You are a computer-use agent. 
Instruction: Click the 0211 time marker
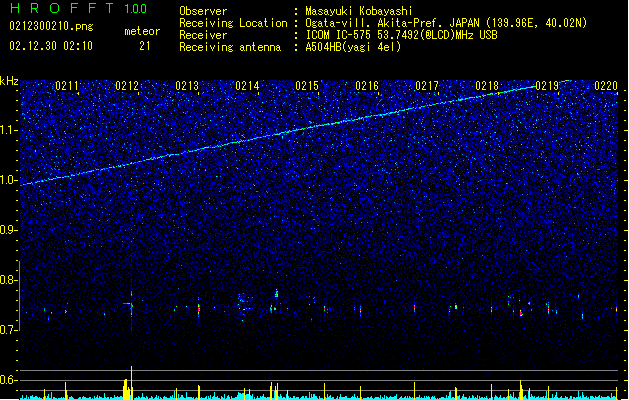[x=67, y=86]
